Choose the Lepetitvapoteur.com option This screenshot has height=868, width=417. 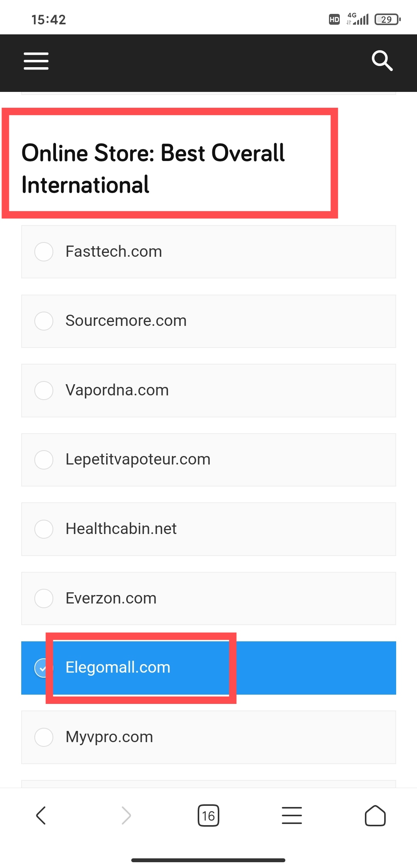pyautogui.click(x=208, y=459)
